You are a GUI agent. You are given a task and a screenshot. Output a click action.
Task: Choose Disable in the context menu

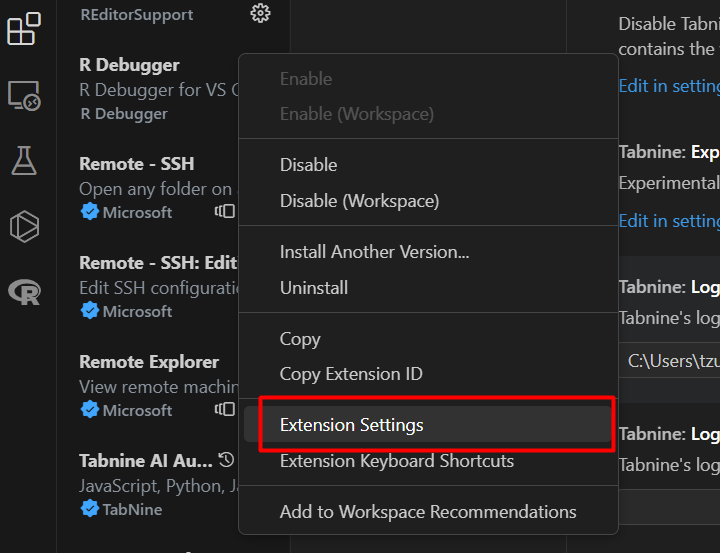click(428, 165)
